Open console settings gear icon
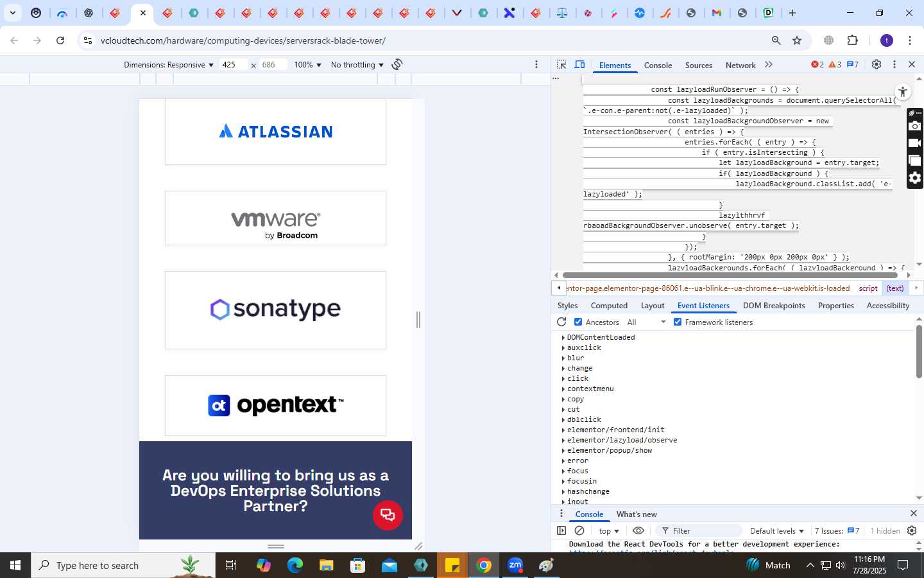This screenshot has height=578, width=924. (x=912, y=530)
